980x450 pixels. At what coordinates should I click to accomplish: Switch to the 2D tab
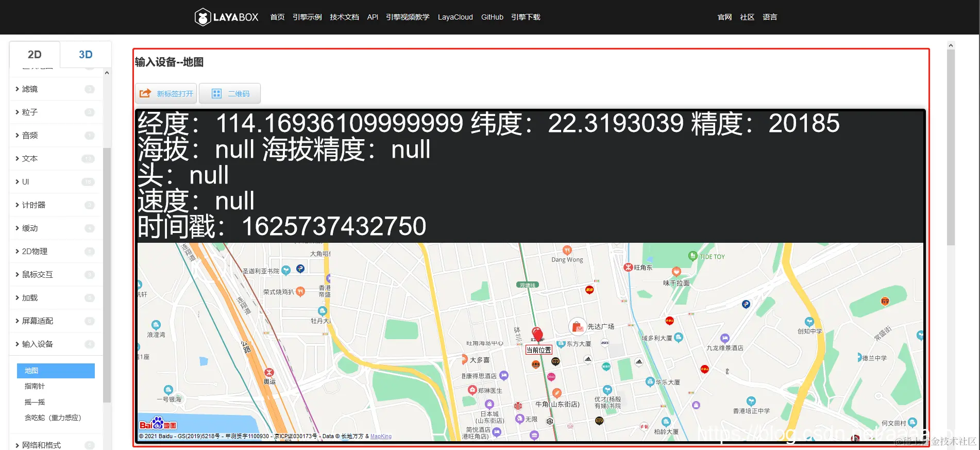(x=35, y=54)
